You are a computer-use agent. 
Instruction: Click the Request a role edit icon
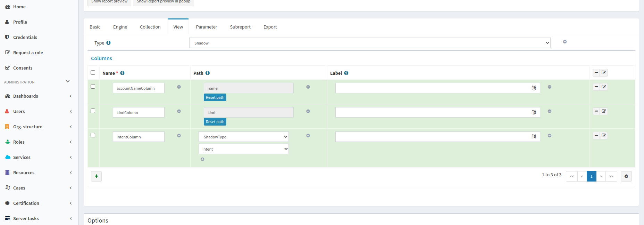tap(7, 53)
